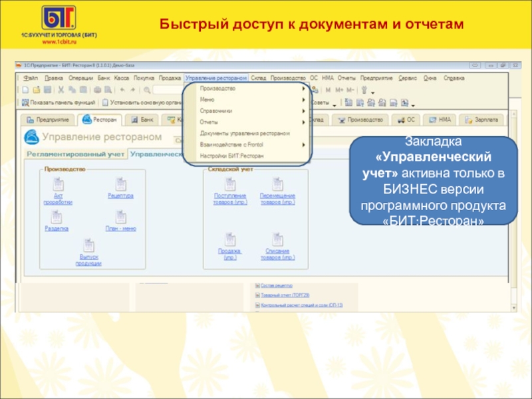This screenshot has width=532, height=399.
Task: Click the M+ memory add button
Action: tap(339, 90)
